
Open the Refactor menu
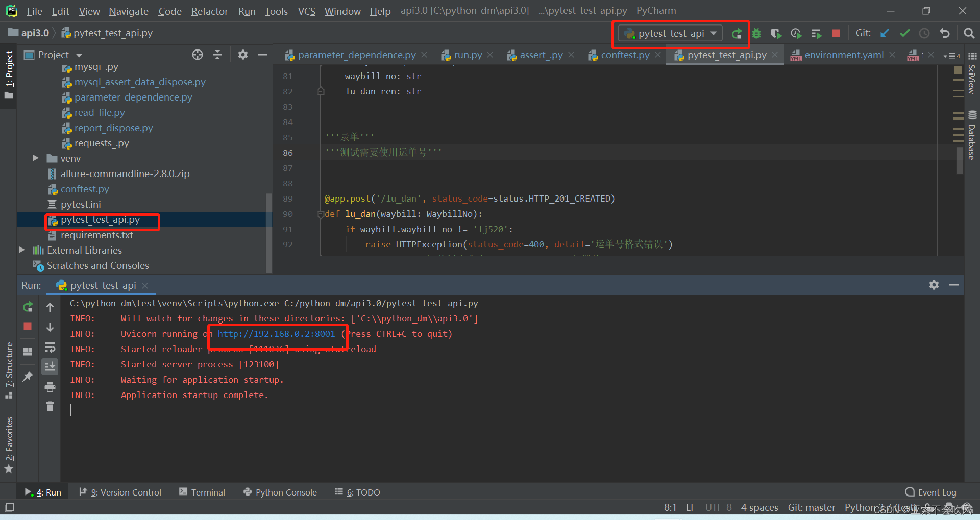tap(209, 11)
